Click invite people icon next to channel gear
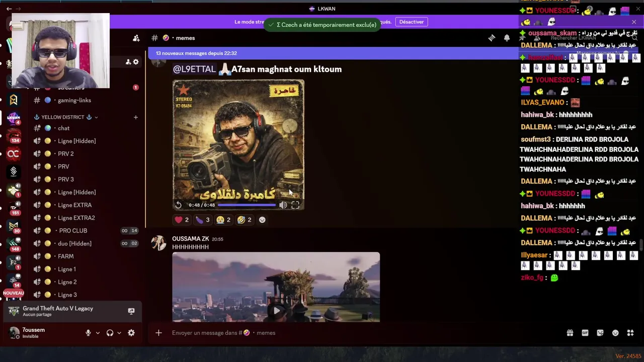The image size is (644, 362). pyautogui.click(x=128, y=62)
